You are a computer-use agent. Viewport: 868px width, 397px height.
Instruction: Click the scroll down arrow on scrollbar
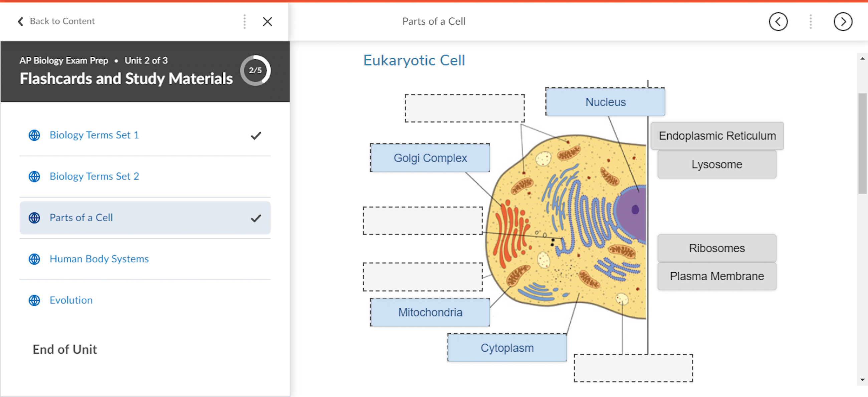(862, 380)
